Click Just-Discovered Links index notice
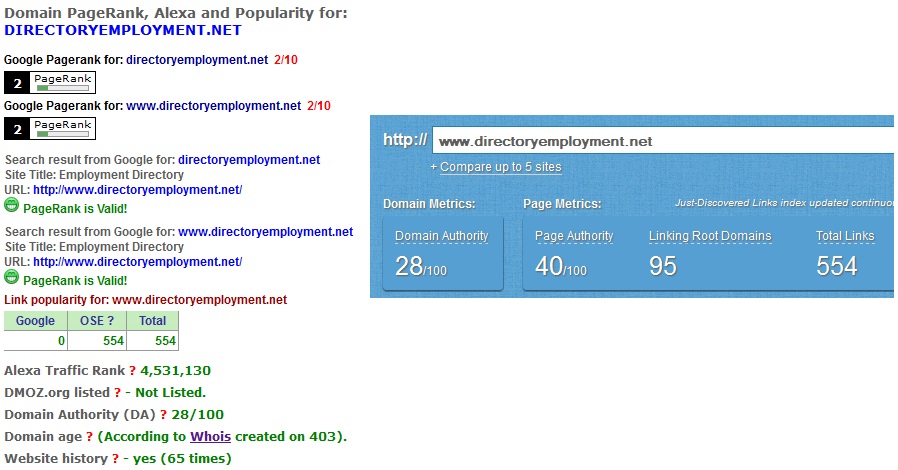 [x=784, y=203]
